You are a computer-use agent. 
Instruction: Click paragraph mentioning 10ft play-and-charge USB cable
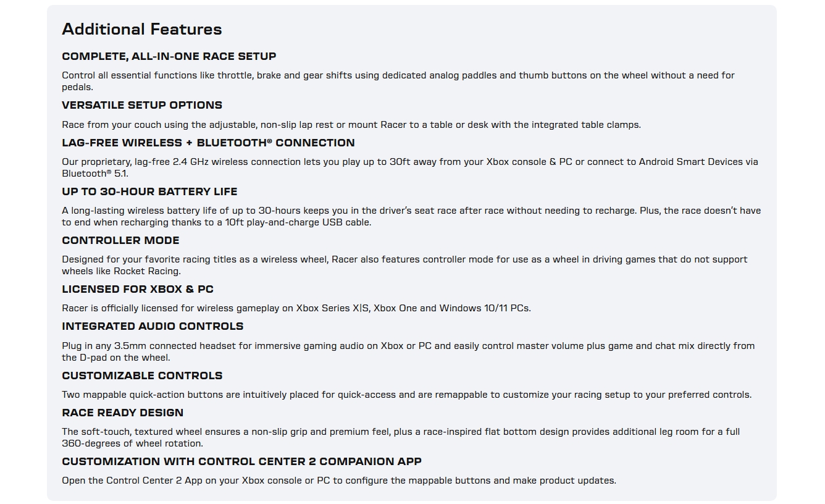pyautogui.click(x=411, y=216)
